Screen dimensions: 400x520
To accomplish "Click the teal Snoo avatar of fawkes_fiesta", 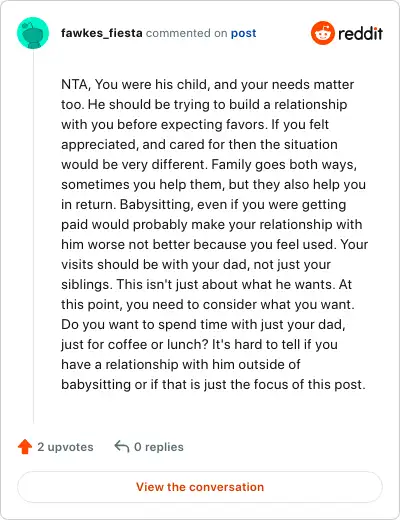I will (x=33, y=33).
